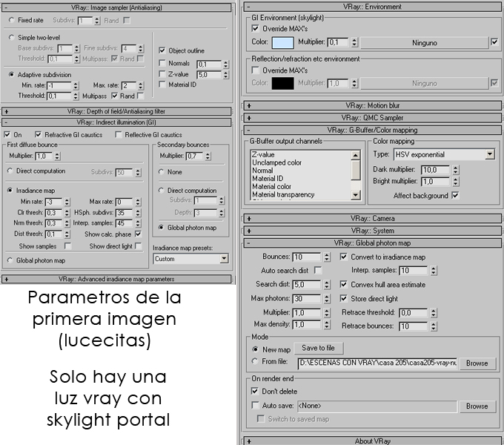Toggle Affect background checkbox
Screen dimensions: 504x445
tap(455, 195)
